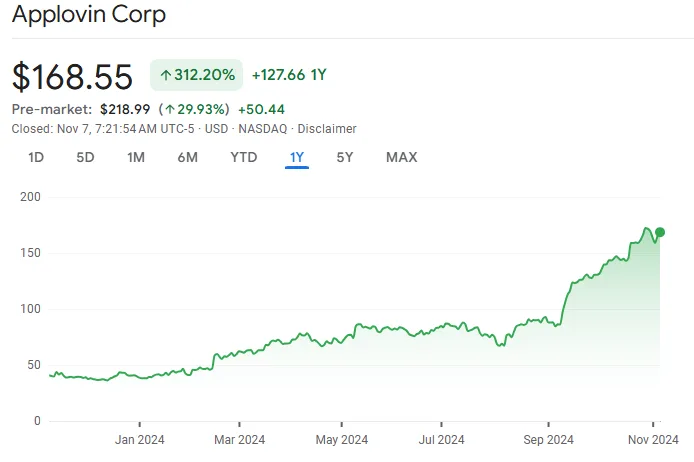694x462 pixels.
Task: Click the Sep 2024 axis label
Action: (548, 439)
